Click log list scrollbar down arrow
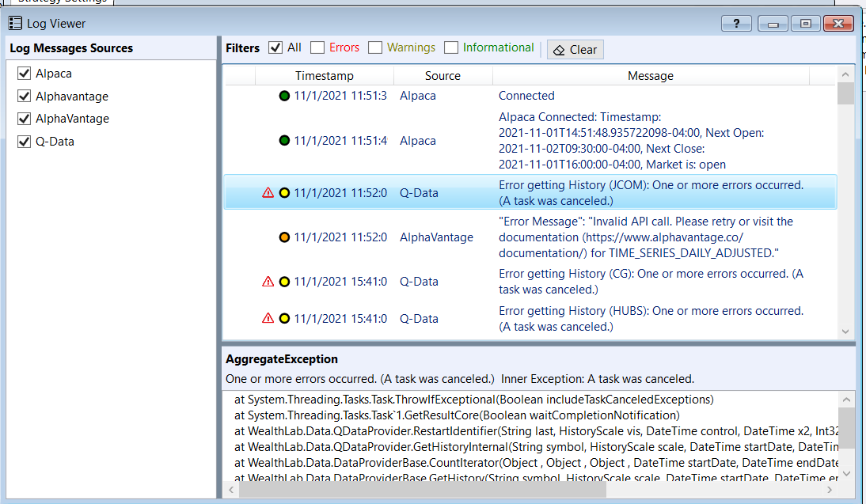The height and width of the screenshot is (504, 866). point(845,332)
